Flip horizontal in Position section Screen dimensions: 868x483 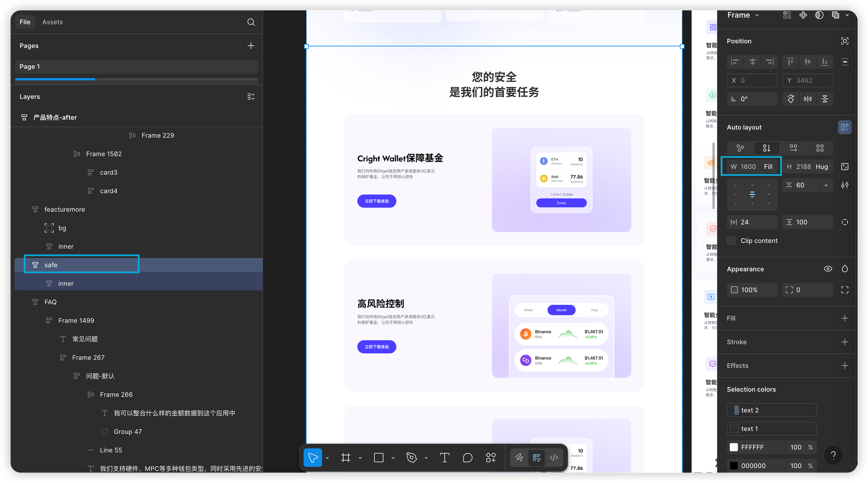coord(808,99)
